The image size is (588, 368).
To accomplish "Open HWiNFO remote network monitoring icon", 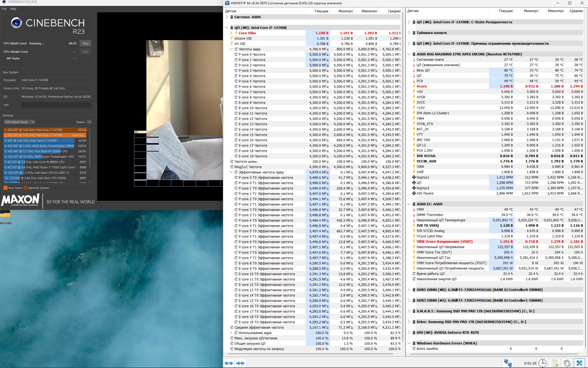I will (x=507, y=363).
